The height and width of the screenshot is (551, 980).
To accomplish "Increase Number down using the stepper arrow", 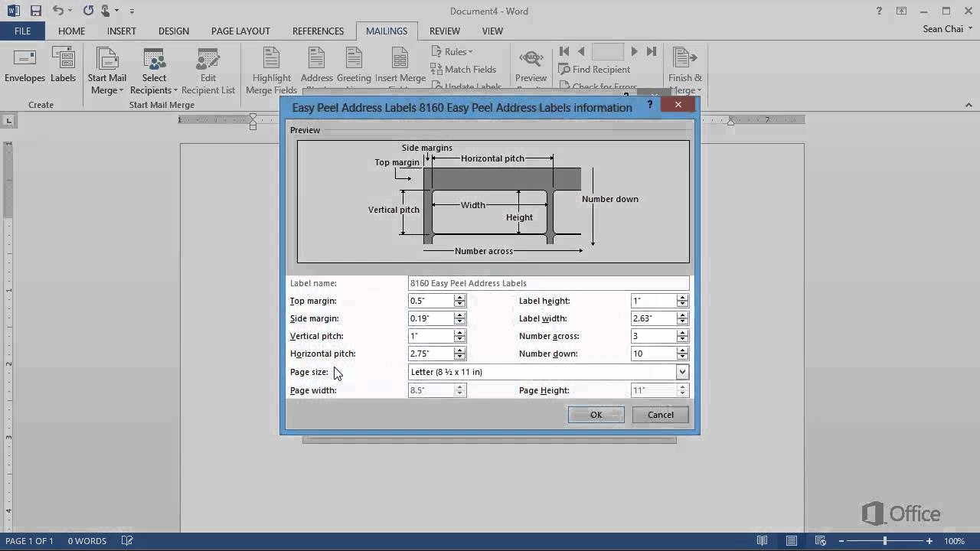I will tap(682, 350).
